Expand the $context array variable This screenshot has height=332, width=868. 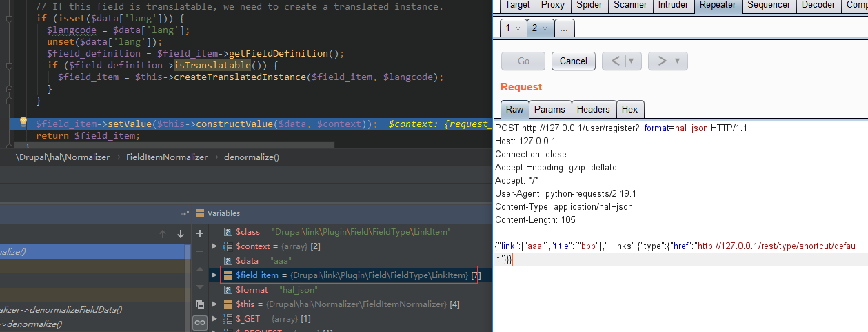point(214,246)
